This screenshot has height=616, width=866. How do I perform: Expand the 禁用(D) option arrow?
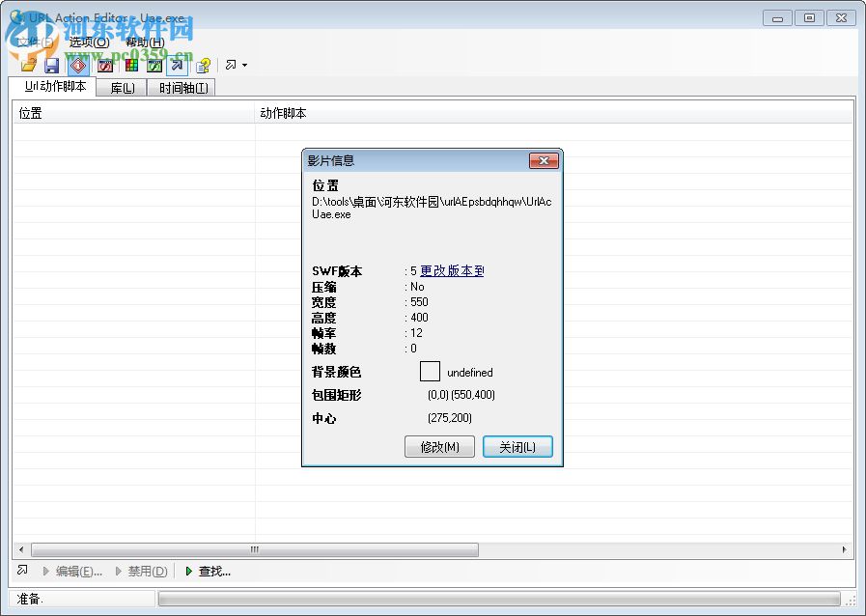point(118,571)
